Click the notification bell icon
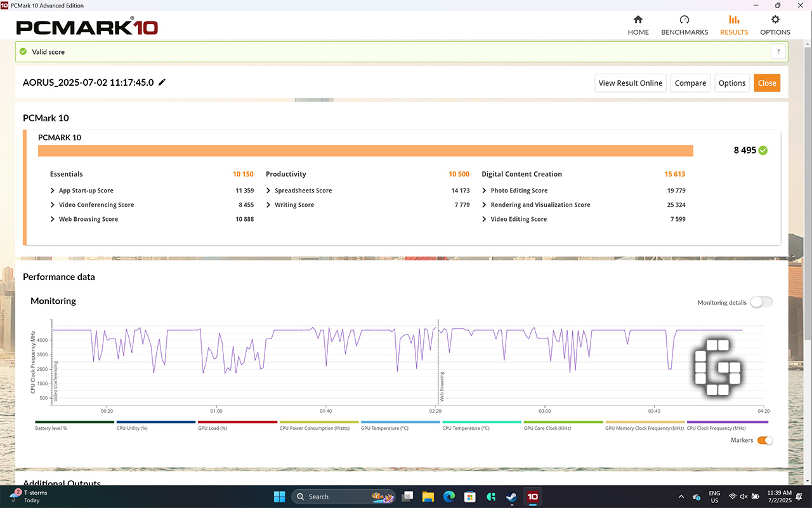Screen dimensions: 812x508 (801, 497)
